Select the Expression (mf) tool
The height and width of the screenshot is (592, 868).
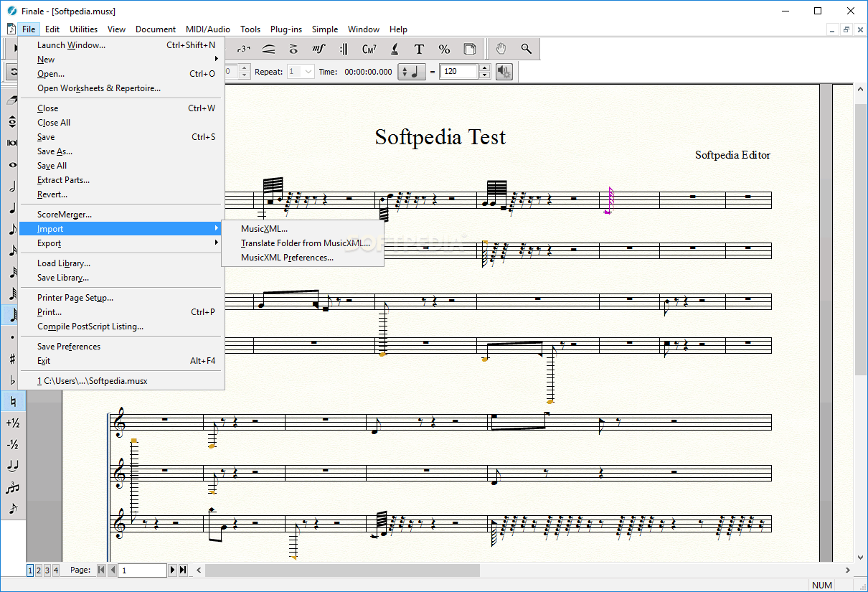pos(319,49)
